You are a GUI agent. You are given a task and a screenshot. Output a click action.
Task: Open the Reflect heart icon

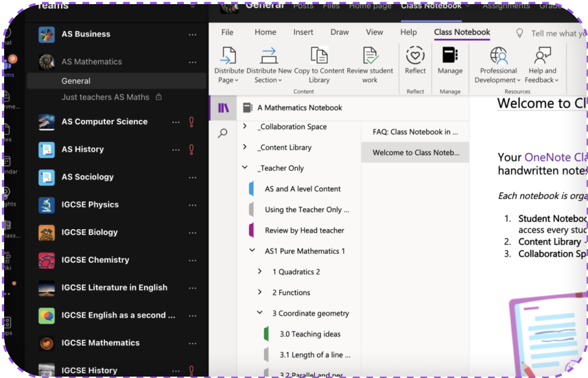click(415, 56)
